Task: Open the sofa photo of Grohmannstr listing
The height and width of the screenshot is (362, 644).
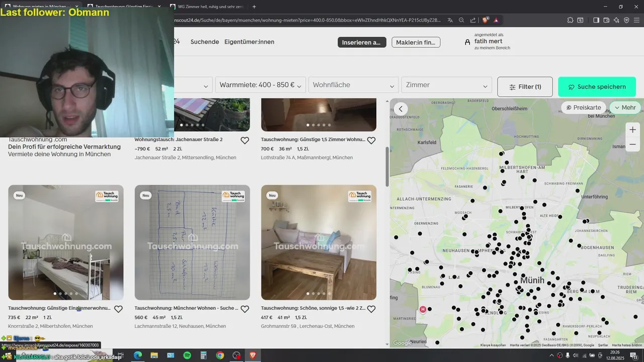Action: coord(318,242)
